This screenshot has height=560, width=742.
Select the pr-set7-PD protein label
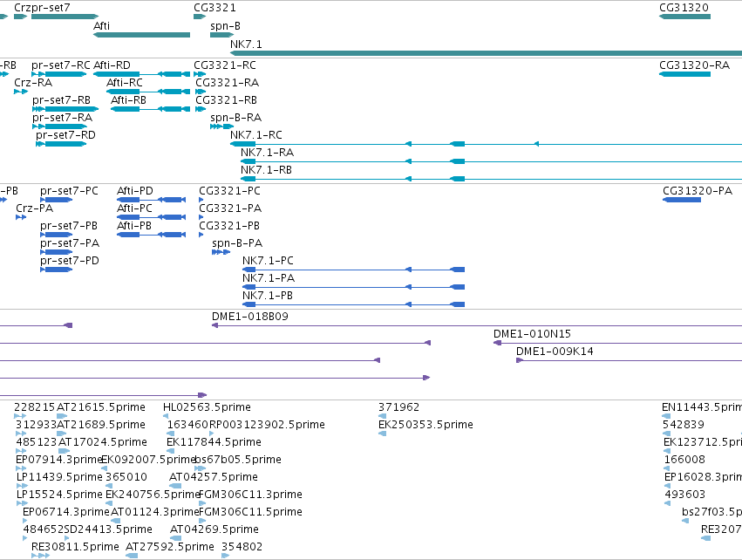click(70, 261)
